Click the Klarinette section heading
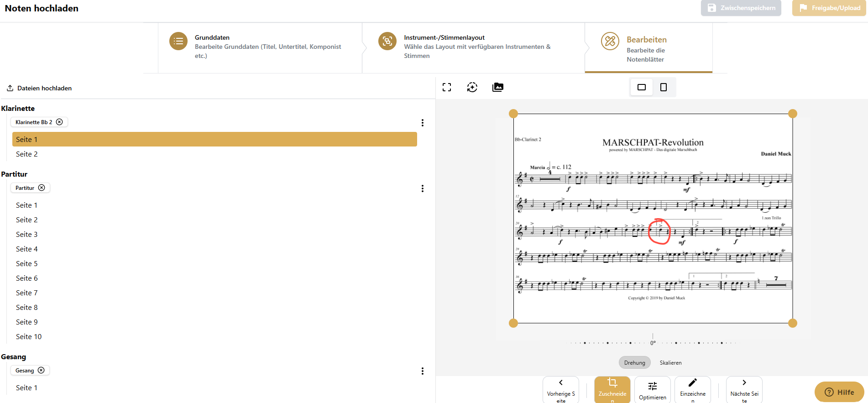 click(18, 108)
